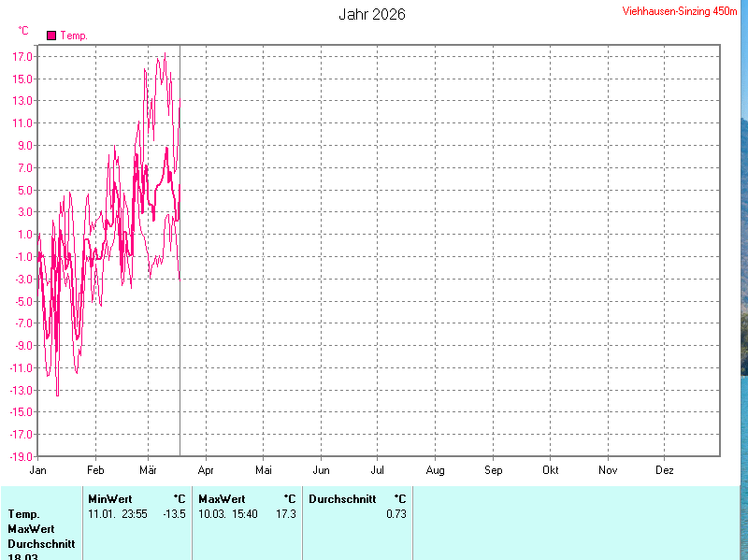Select the Jul month label on axis
This screenshot has height=560, width=748.
pos(378,469)
